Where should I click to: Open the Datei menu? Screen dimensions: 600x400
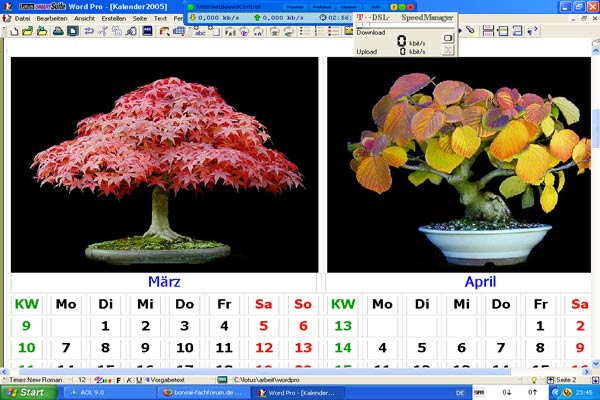(22, 18)
